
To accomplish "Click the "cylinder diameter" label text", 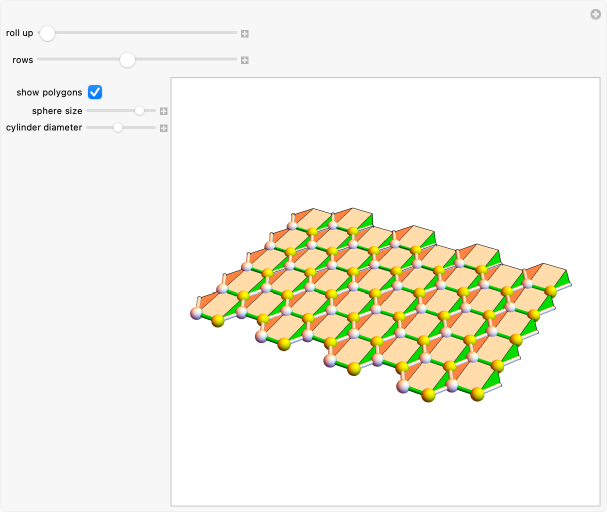I will [x=44, y=128].
